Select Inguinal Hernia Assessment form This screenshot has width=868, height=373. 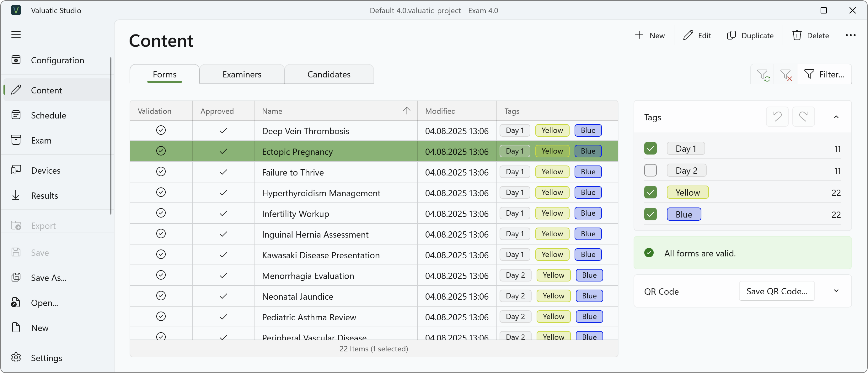(374, 234)
